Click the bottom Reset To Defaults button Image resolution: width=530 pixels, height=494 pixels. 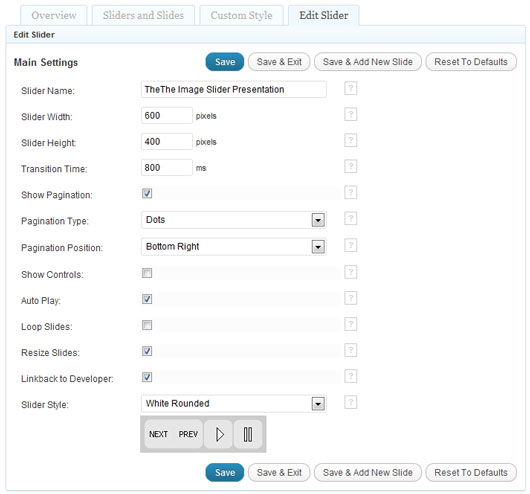click(x=471, y=472)
